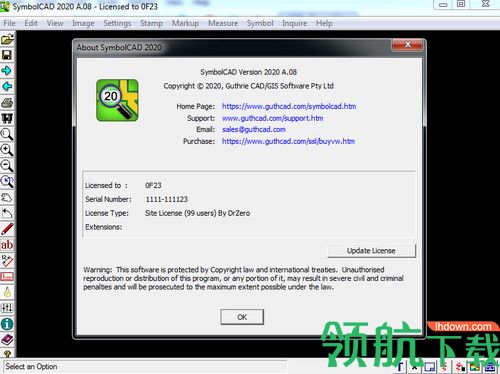Click the Extensions: label
This screenshot has height=374, width=500.
click(x=104, y=227)
